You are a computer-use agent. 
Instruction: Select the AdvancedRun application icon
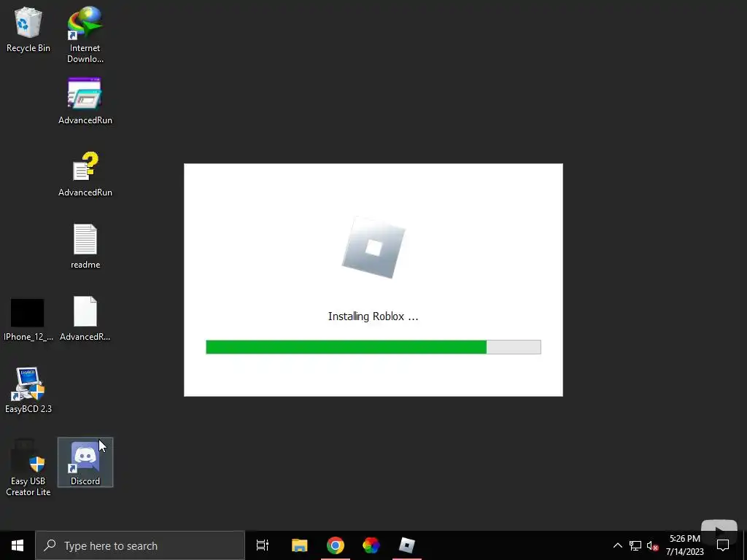pyautogui.click(x=85, y=101)
